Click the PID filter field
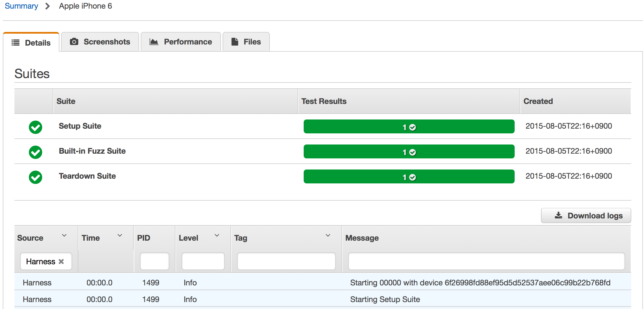Image resolution: width=644 pixels, height=309 pixels. tap(154, 261)
